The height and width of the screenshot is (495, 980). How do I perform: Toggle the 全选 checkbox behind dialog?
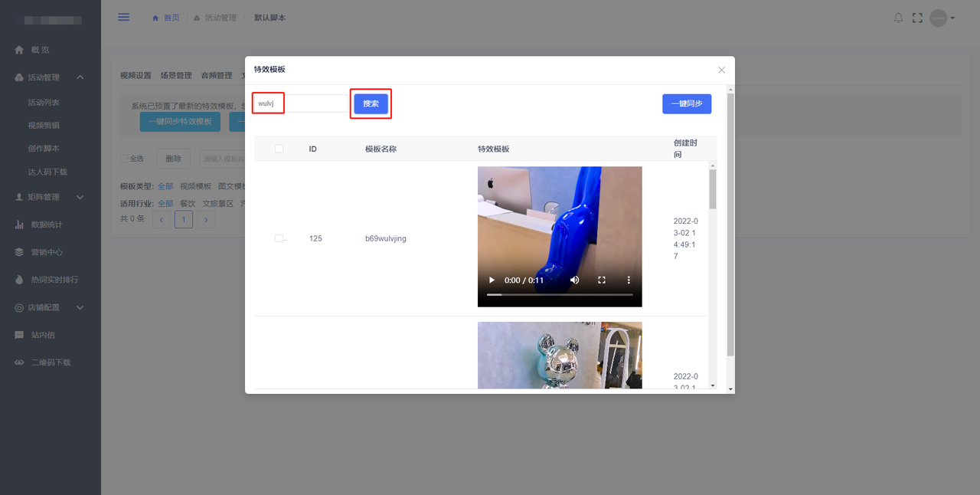(x=124, y=159)
